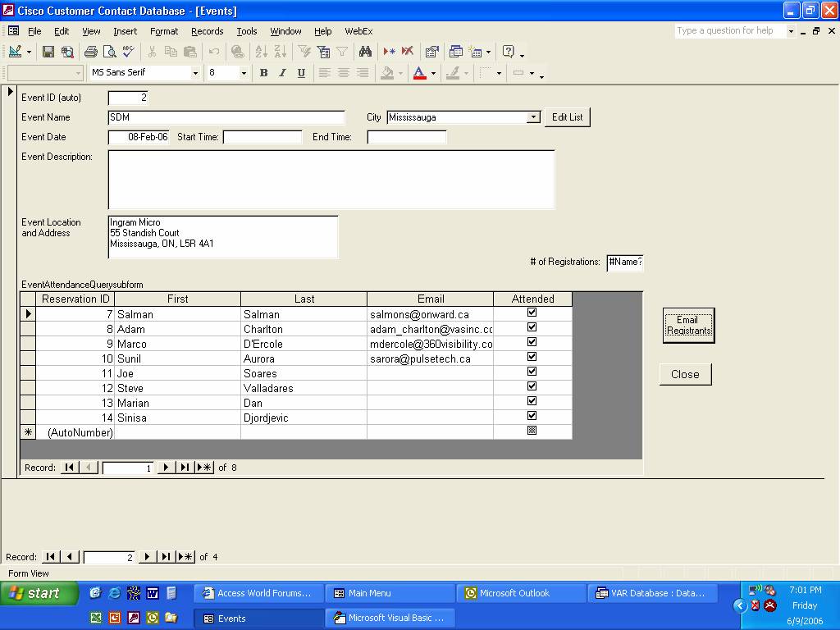The width and height of the screenshot is (840, 630).
Task: Expand New Object dropdown arrow
Action: (488, 52)
